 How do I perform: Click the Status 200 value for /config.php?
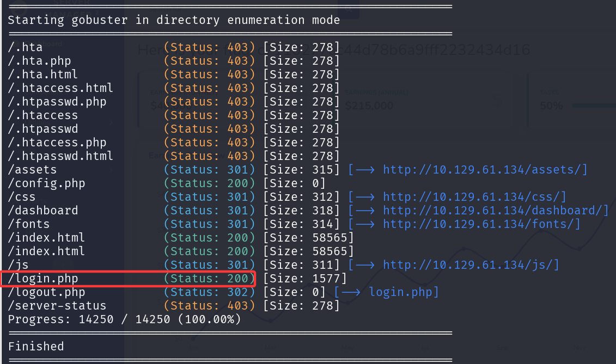coord(209,183)
